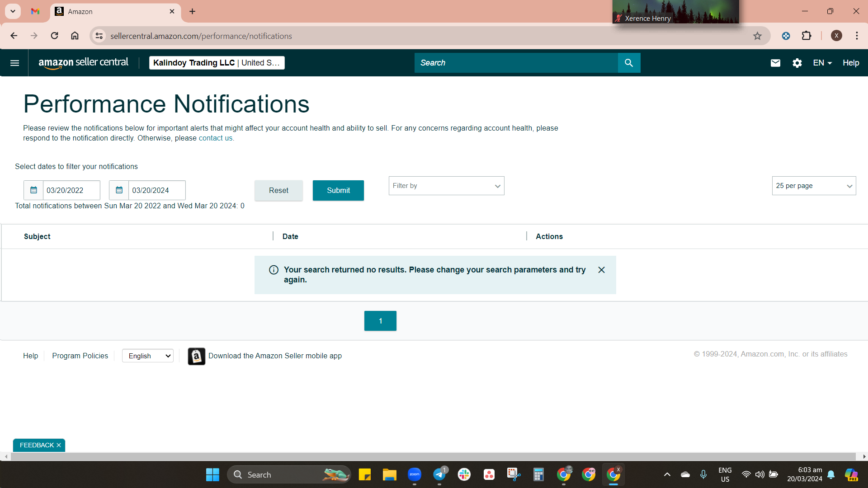Open the Windows Start menu
This screenshot has height=488, width=868.
(212, 474)
